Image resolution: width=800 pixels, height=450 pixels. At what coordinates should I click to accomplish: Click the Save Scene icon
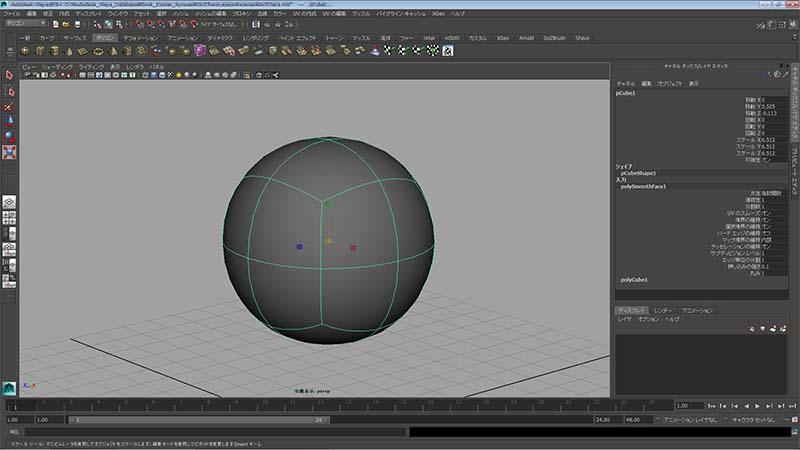tap(77, 24)
